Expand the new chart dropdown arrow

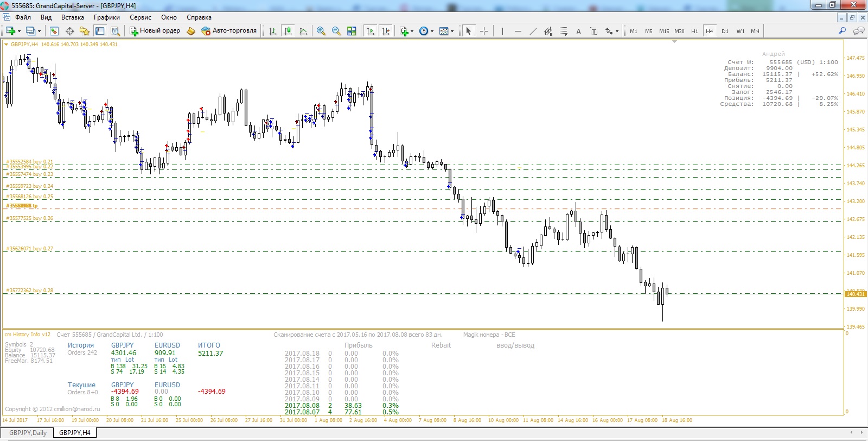(x=19, y=31)
